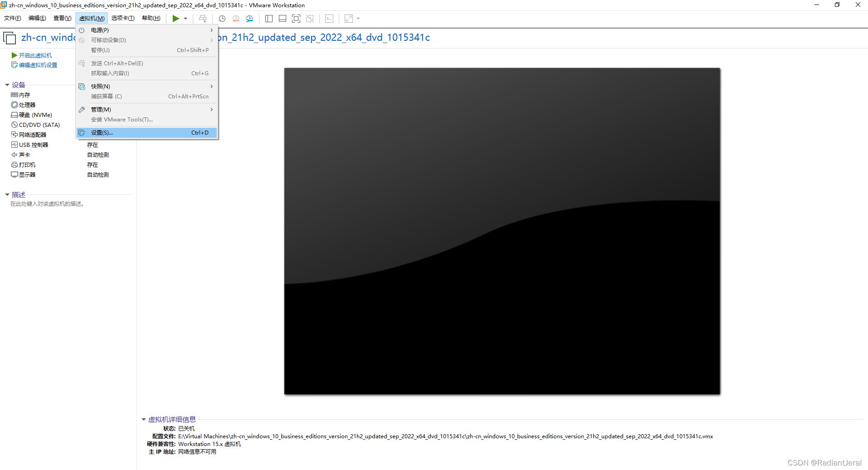The image size is (868, 470).
Task: Click 开启此虚拟机 to start the machine
Action: click(x=35, y=55)
